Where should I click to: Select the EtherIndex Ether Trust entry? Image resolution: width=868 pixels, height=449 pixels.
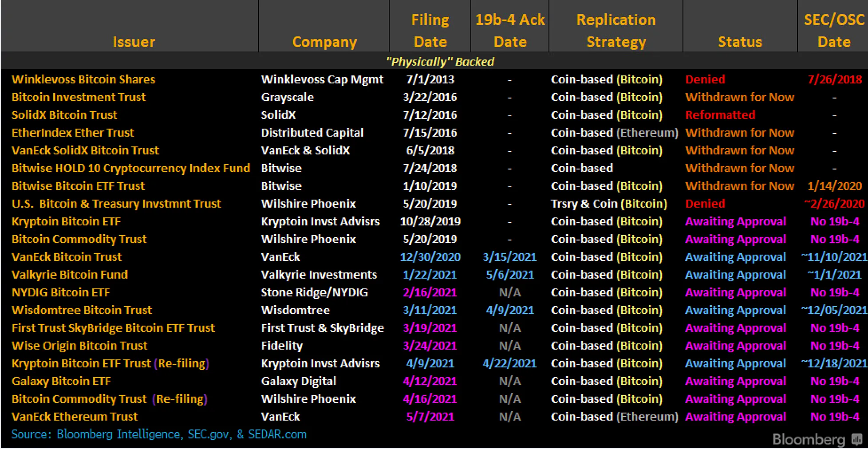[72, 133]
